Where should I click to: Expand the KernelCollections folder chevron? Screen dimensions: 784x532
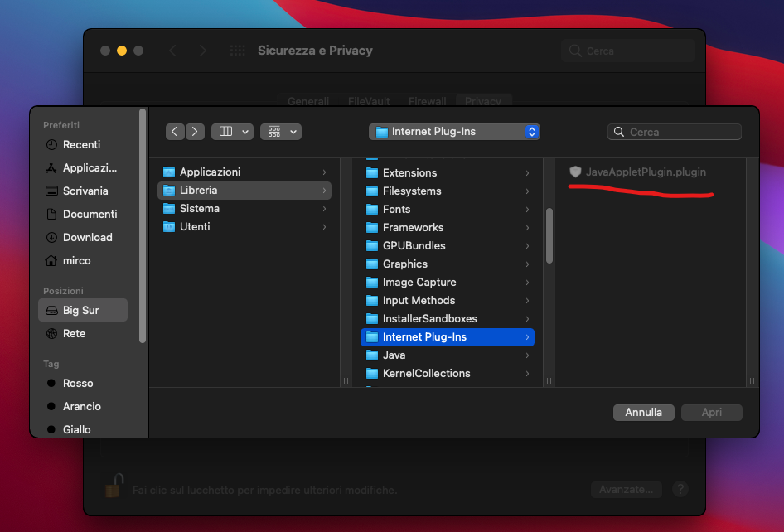coord(527,374)
